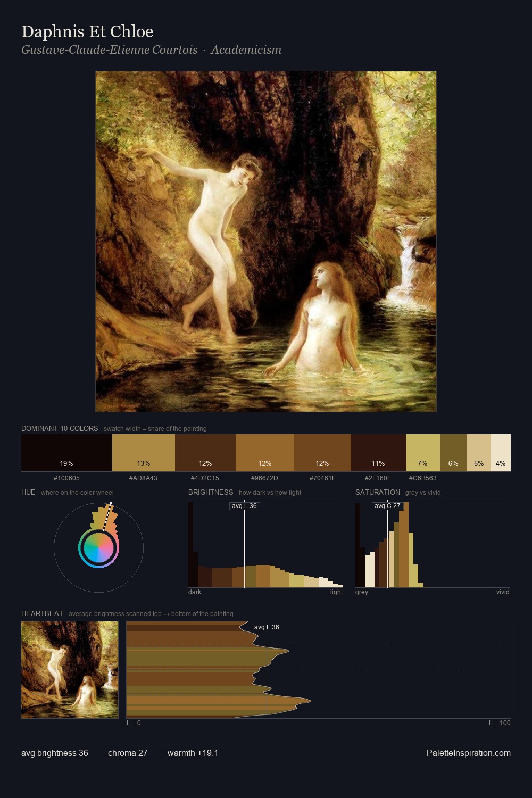Open the PaletteInspiration.com link

click(x=469, y=753)
